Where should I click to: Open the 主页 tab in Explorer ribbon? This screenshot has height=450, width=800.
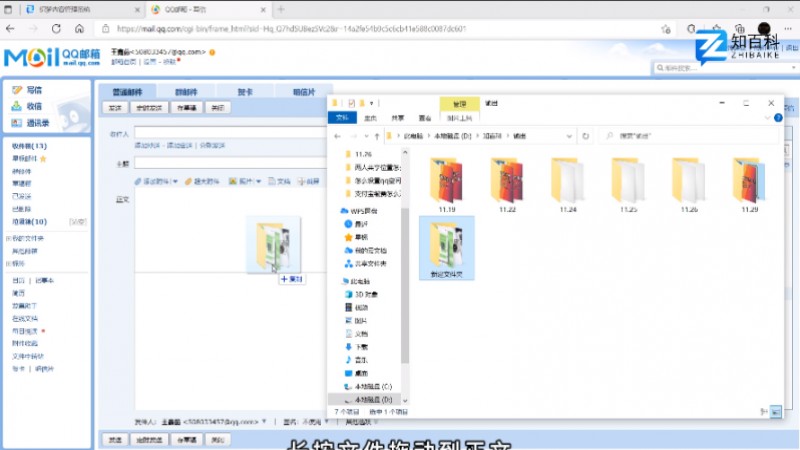click(370, 118)
